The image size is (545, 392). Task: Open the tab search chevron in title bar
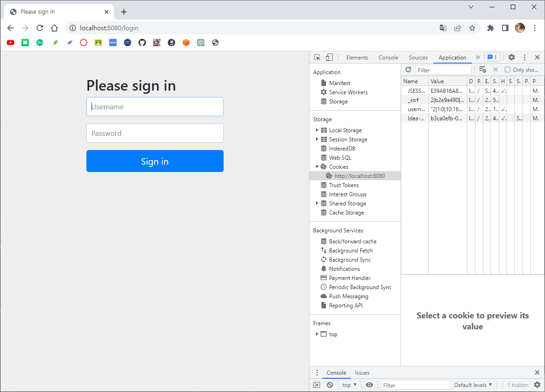pyautogui.click(x=471, y=7)
